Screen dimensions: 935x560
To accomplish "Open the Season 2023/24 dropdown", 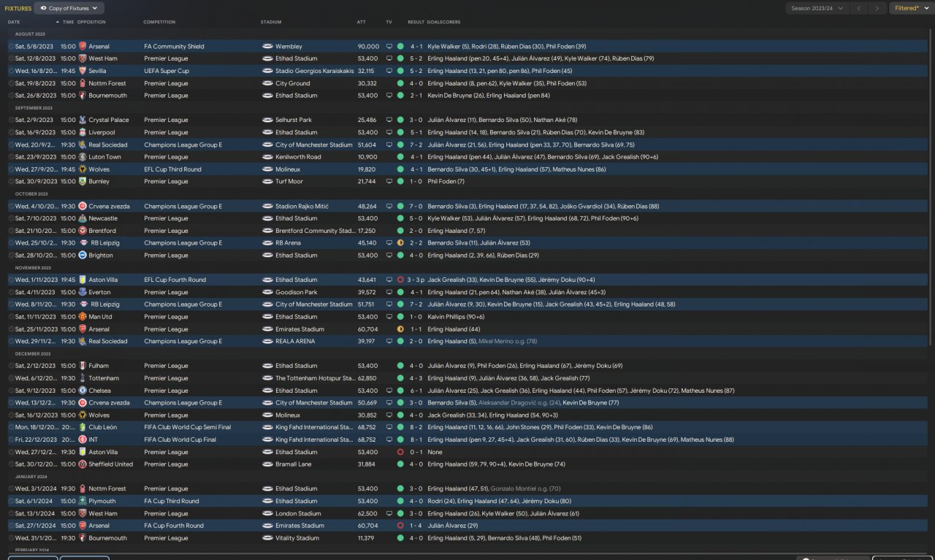I will coord(817,8).
